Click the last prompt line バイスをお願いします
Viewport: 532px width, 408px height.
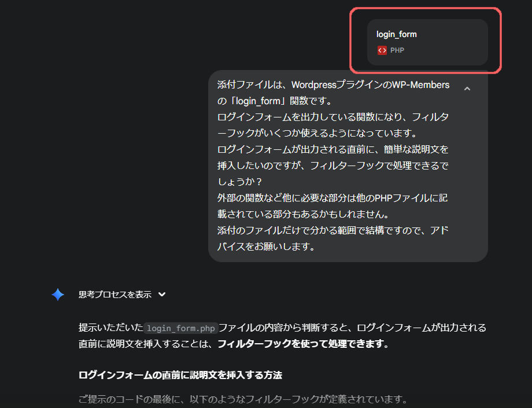[266, 247]
